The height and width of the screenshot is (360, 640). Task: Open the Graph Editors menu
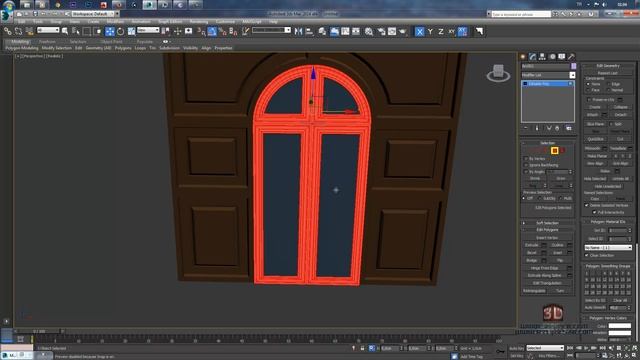tap(170, 22)
